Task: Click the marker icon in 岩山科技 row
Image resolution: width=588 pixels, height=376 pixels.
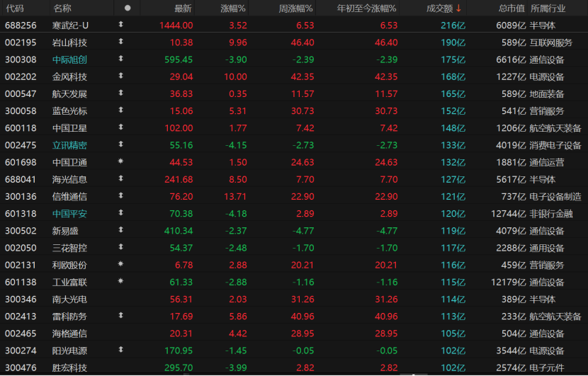Action: coord(120,42)
